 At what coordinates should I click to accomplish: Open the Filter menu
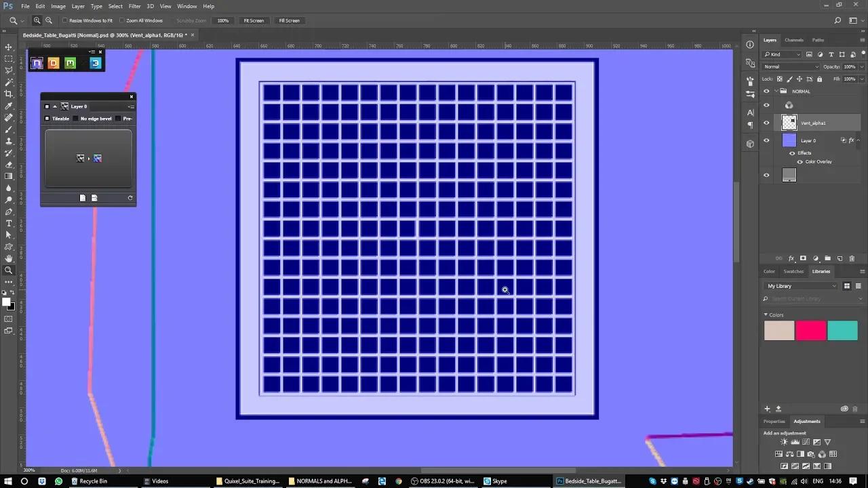(x=134, y=6)
